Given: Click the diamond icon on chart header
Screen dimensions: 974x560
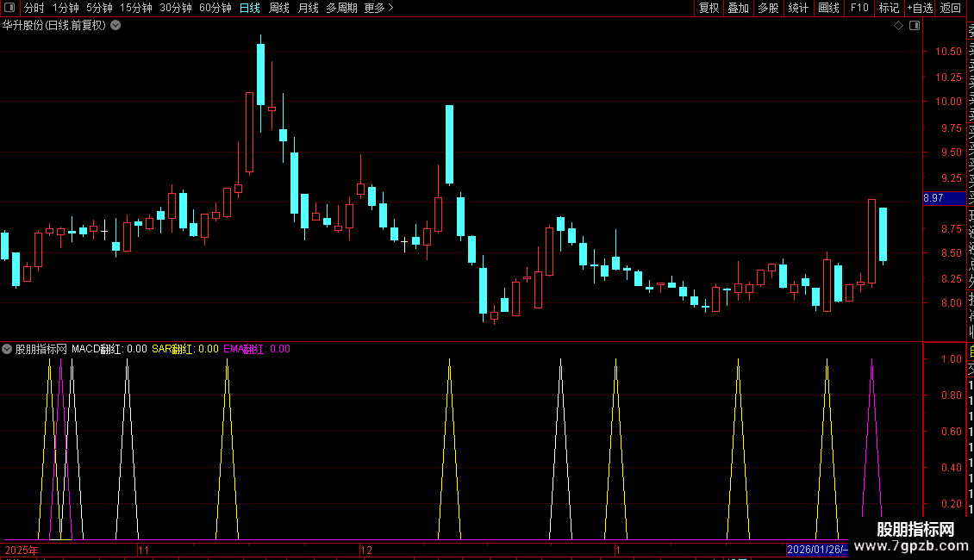Looking at the screenshot, I should tap(898, 26).
